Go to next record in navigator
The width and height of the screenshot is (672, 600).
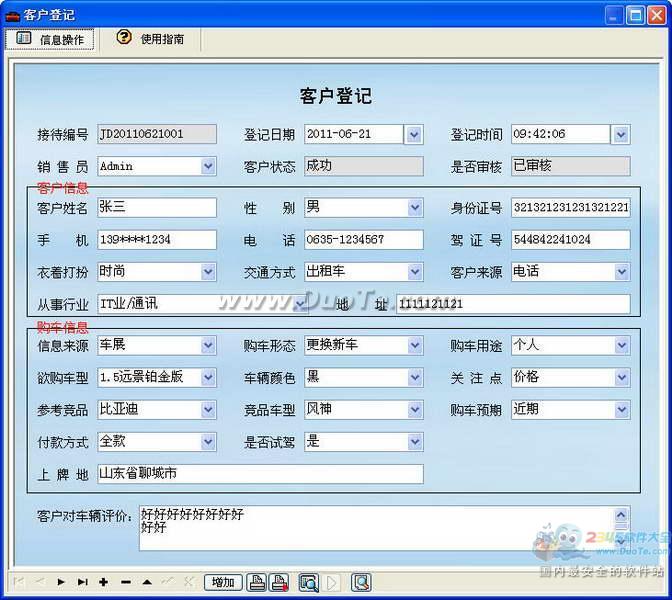tap(61, 582)
